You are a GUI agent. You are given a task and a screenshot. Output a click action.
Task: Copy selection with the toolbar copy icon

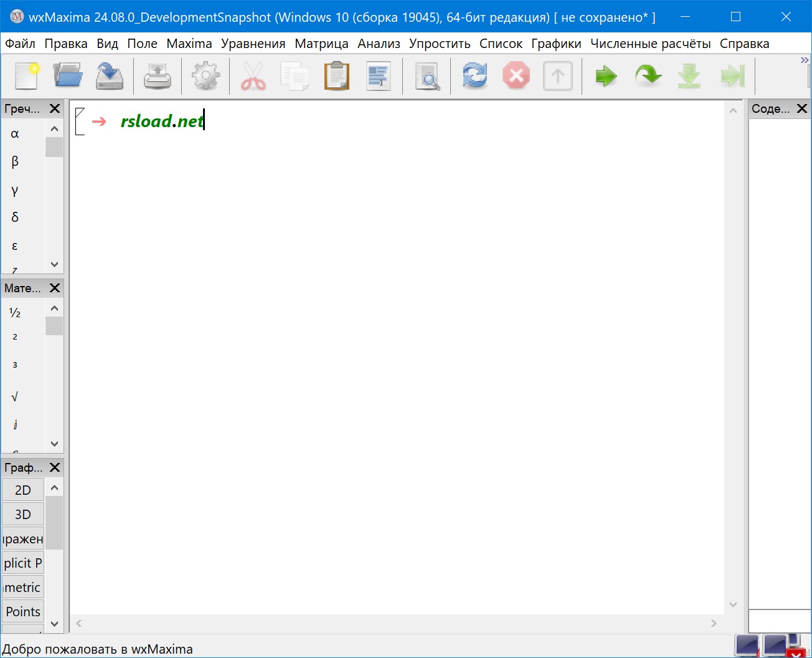295,77
